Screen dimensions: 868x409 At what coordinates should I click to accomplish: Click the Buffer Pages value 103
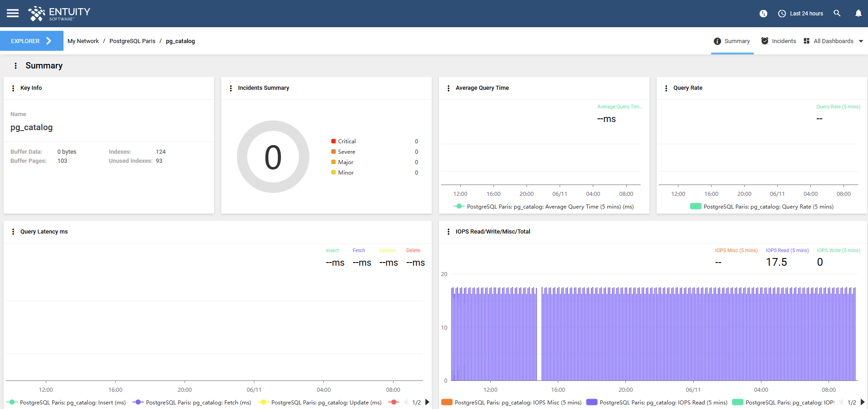(x=62, y=161)
